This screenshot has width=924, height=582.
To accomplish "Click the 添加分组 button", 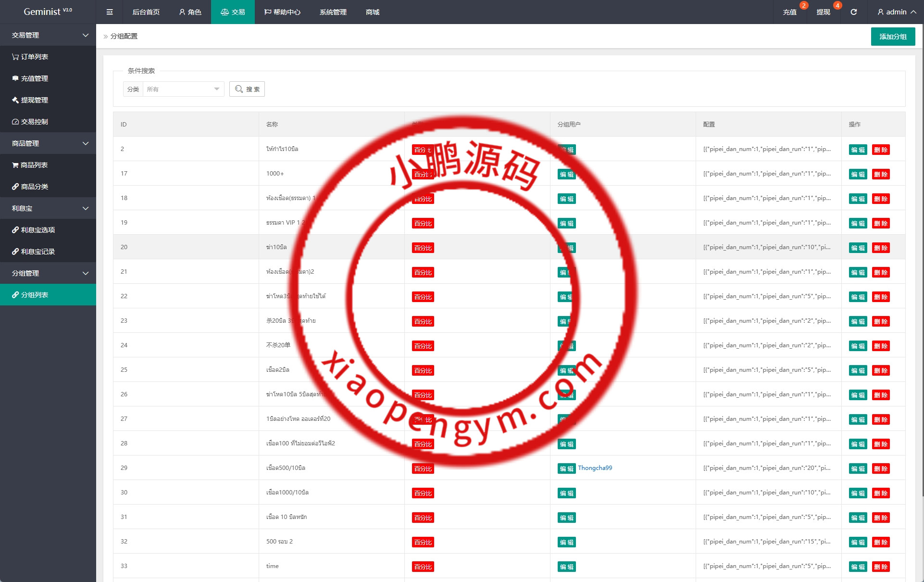I will pos(893,37).
